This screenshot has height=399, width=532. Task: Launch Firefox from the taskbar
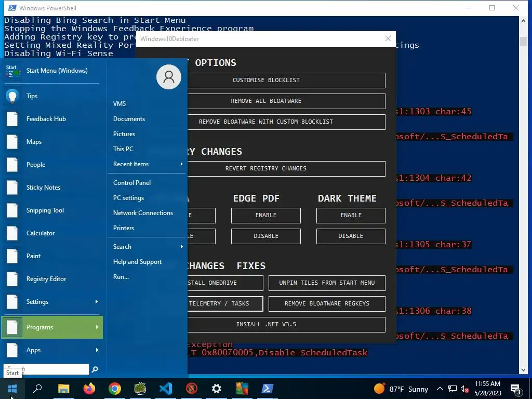89,389
